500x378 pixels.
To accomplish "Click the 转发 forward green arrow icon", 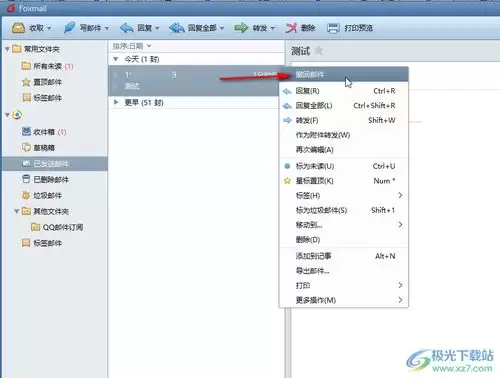I will tap(241, 28).
